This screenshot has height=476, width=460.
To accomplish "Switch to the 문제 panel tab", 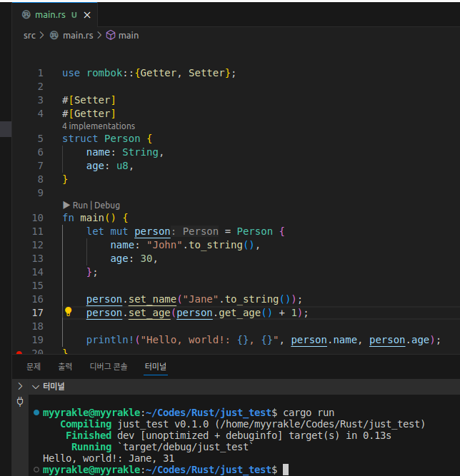I will click(x=34, y=366).
